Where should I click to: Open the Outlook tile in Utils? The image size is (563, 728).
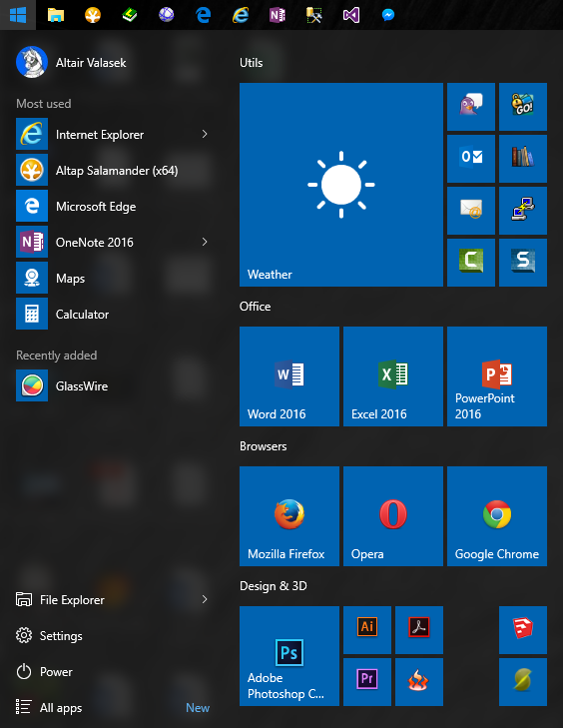[470, 159]
